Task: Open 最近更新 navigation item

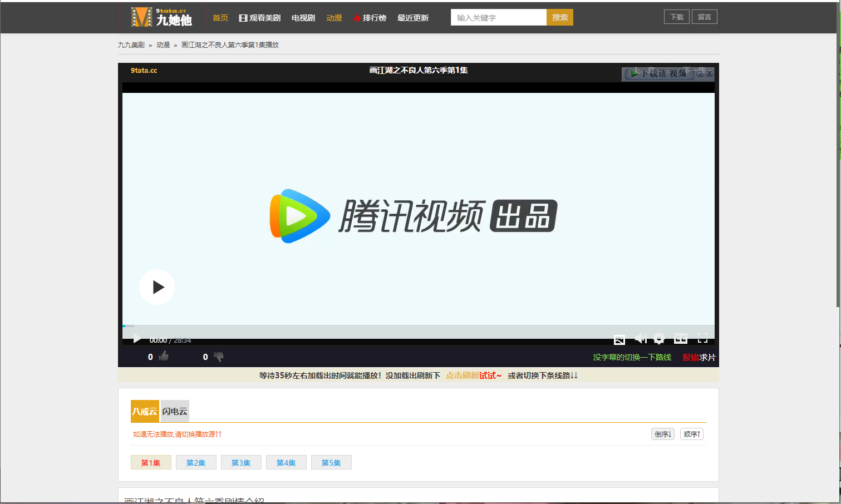Action: click(x=413, y=18)
